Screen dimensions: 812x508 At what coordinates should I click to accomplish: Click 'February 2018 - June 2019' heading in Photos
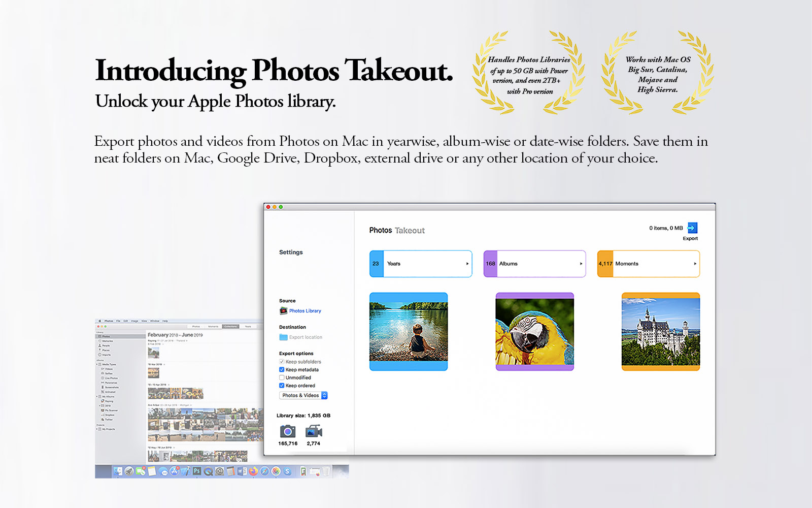(x=175, y=335)
